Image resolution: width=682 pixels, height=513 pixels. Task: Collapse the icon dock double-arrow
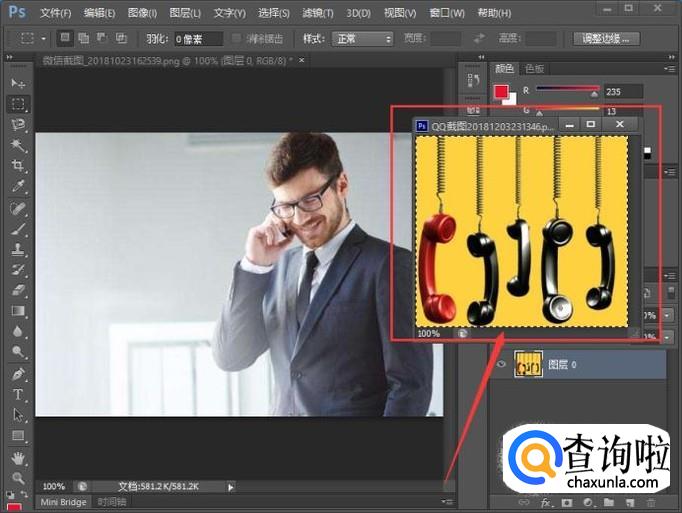tap(481, 57)
